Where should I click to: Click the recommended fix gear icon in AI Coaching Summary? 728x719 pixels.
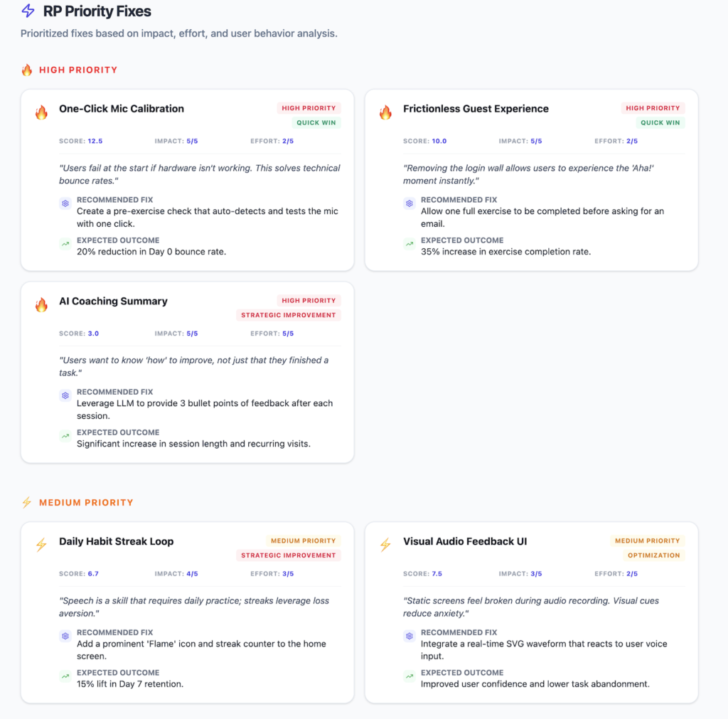pos(65,395)
